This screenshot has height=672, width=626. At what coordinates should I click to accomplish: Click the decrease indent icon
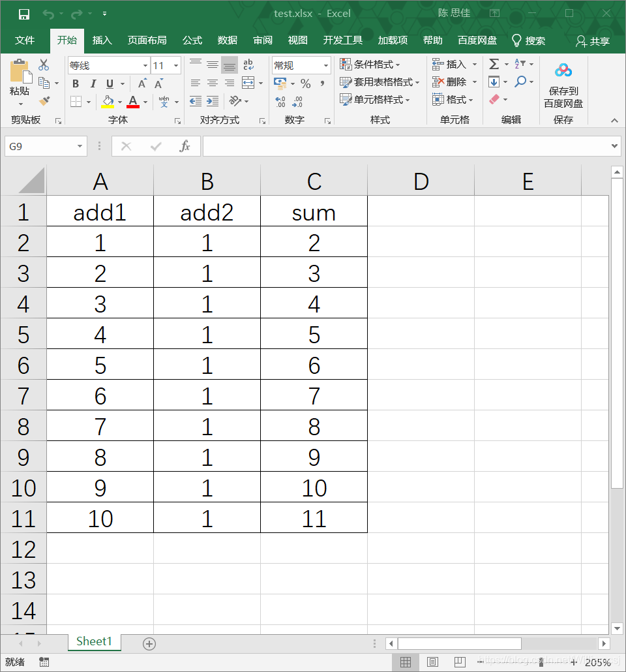point(196,101)
